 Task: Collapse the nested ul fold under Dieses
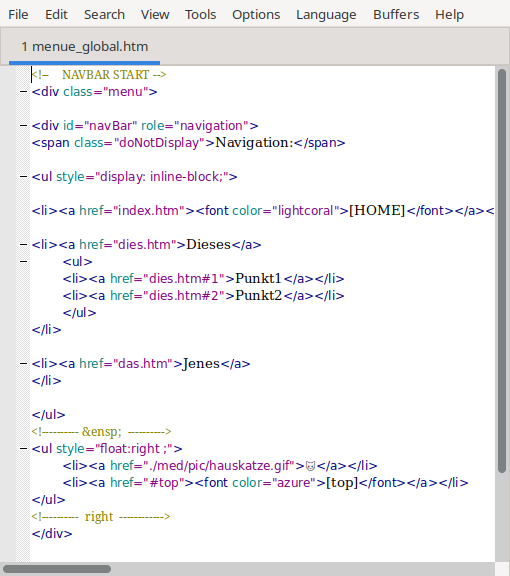click(x=24, y=262)
